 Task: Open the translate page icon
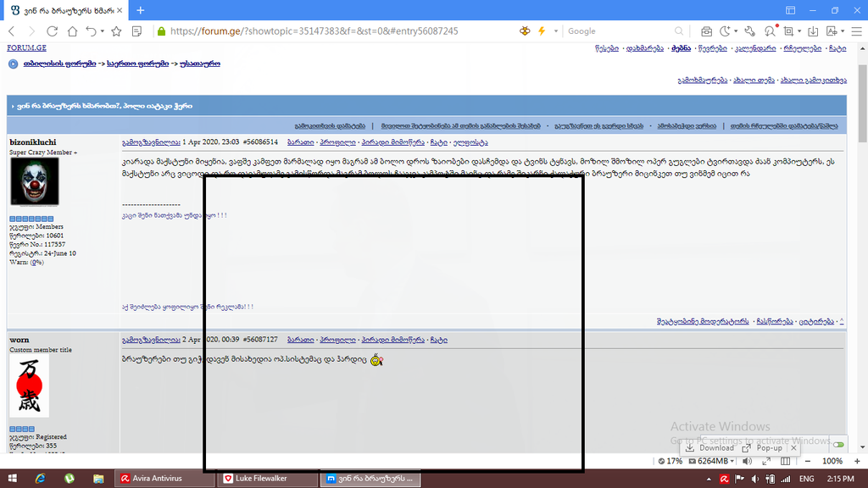832,31
